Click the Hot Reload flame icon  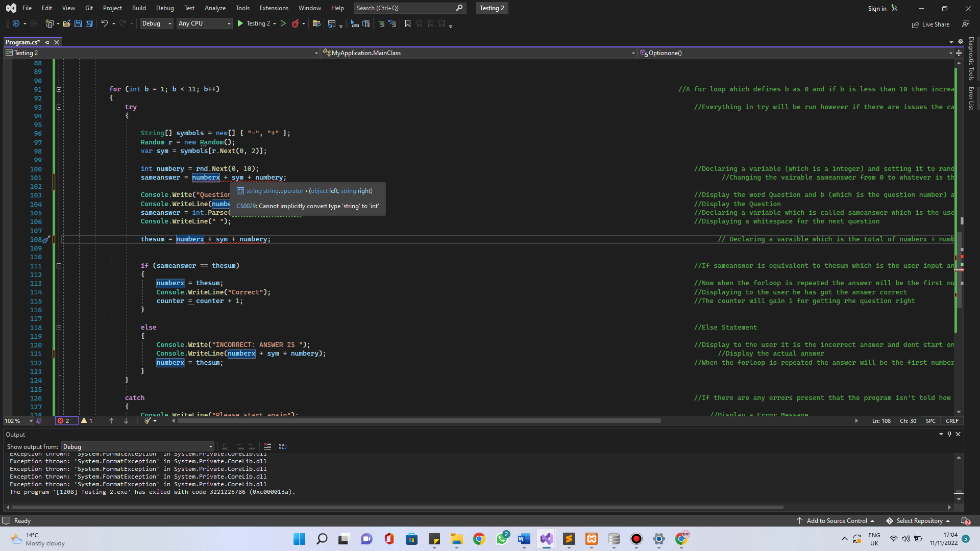click(x=295, y=23)
